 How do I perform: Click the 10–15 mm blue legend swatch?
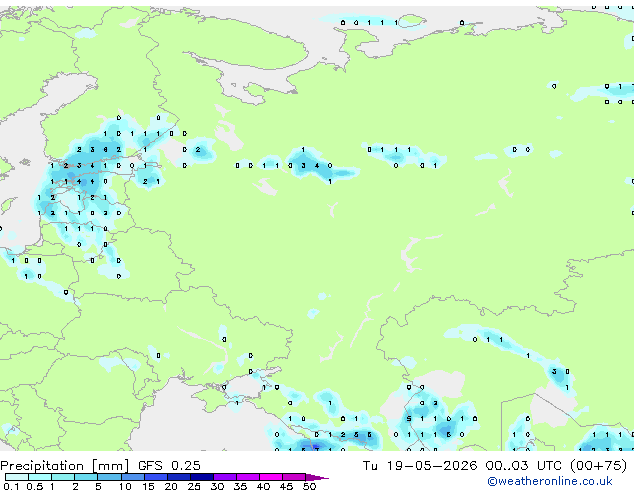click(x=132, y=477)
